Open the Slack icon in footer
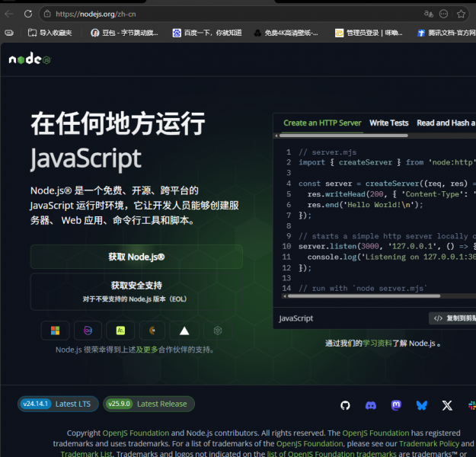Screen dimensions: 476x457 click(x=471, y=405)
